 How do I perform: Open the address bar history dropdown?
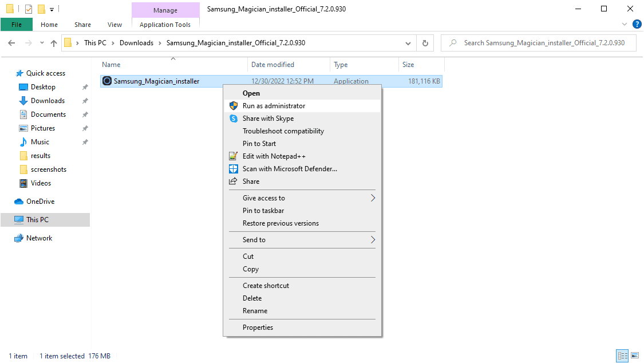tap(408, 43)
